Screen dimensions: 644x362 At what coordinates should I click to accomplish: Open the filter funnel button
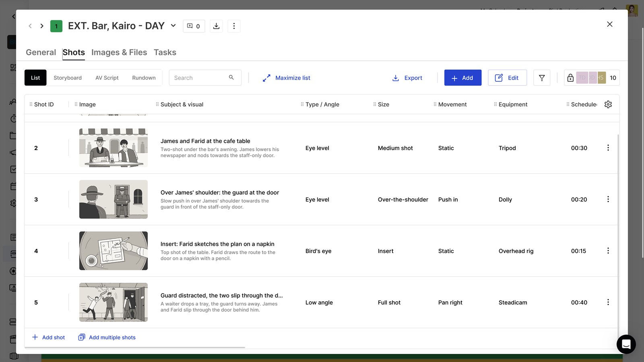coord(542,78)
